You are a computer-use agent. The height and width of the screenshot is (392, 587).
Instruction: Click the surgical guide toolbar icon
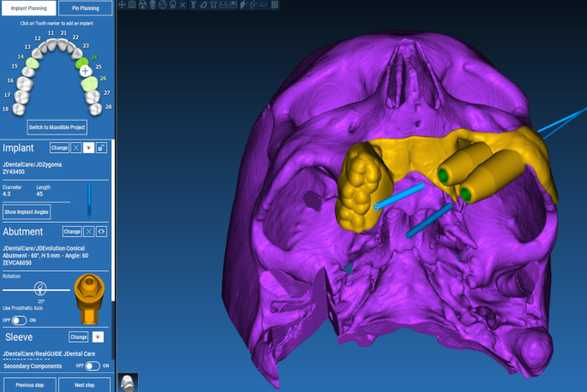223,4
